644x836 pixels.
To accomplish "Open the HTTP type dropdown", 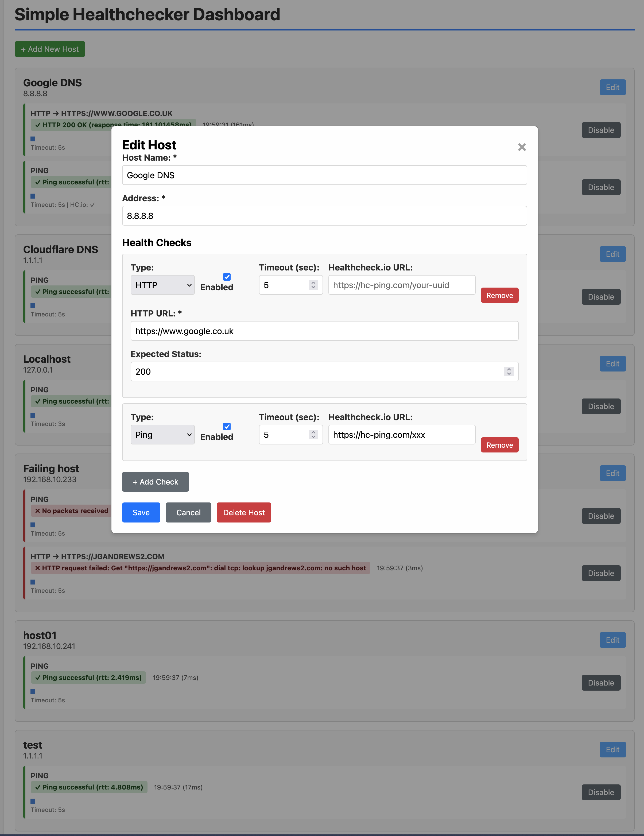I will 163,285.
